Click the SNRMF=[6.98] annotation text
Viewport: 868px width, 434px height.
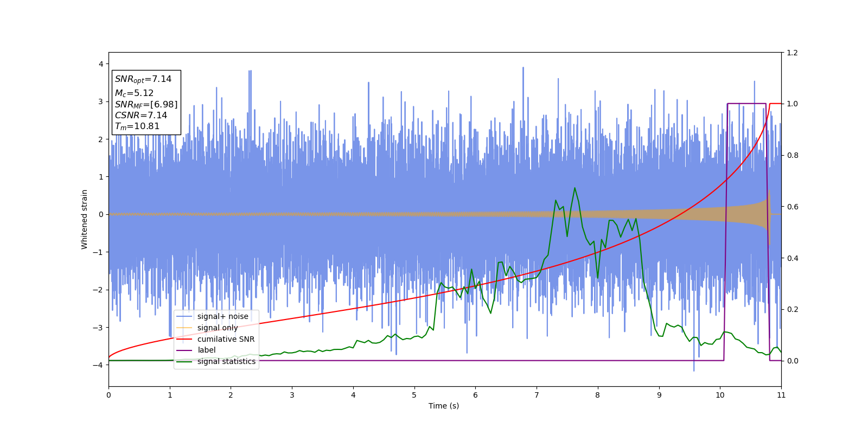coord(146,104)
